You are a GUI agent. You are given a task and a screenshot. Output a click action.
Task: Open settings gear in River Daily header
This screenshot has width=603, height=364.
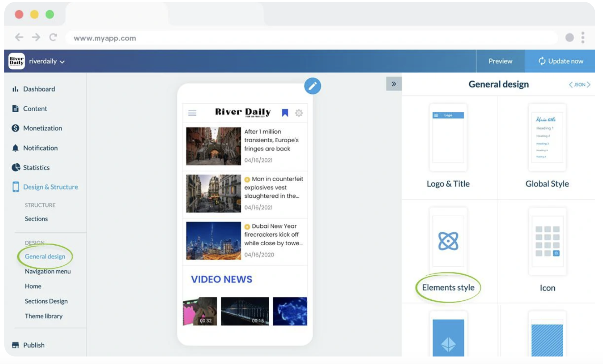(299, 113)
